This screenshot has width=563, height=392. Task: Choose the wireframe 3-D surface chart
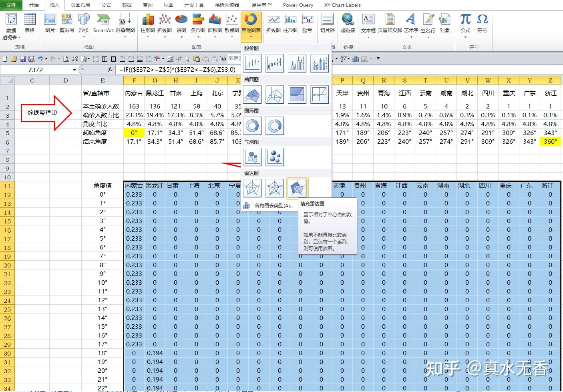[275, 94]
